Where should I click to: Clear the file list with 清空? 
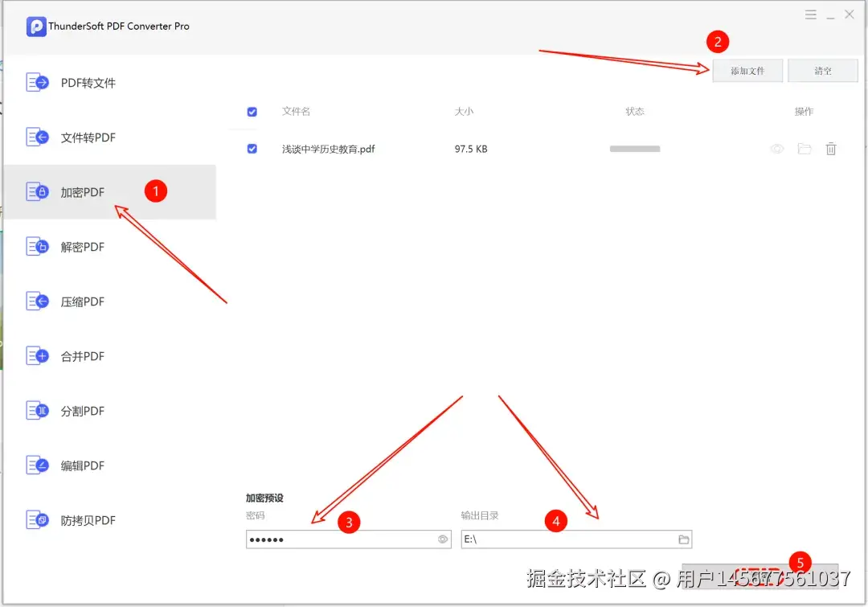point(823,70)
